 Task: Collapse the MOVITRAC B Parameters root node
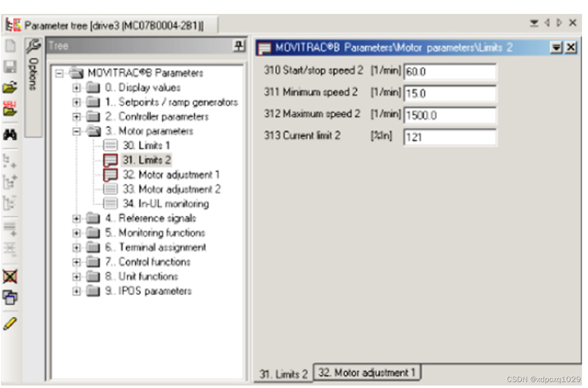(x=59, y=73)
